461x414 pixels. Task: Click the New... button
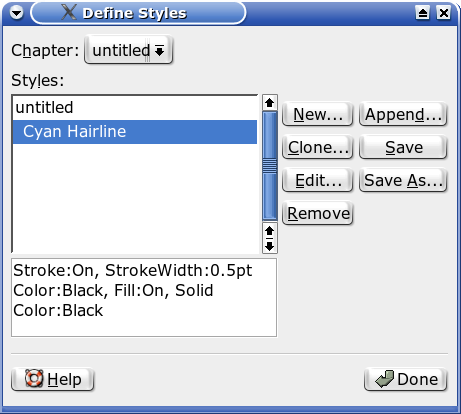click(x=318, y=114)
